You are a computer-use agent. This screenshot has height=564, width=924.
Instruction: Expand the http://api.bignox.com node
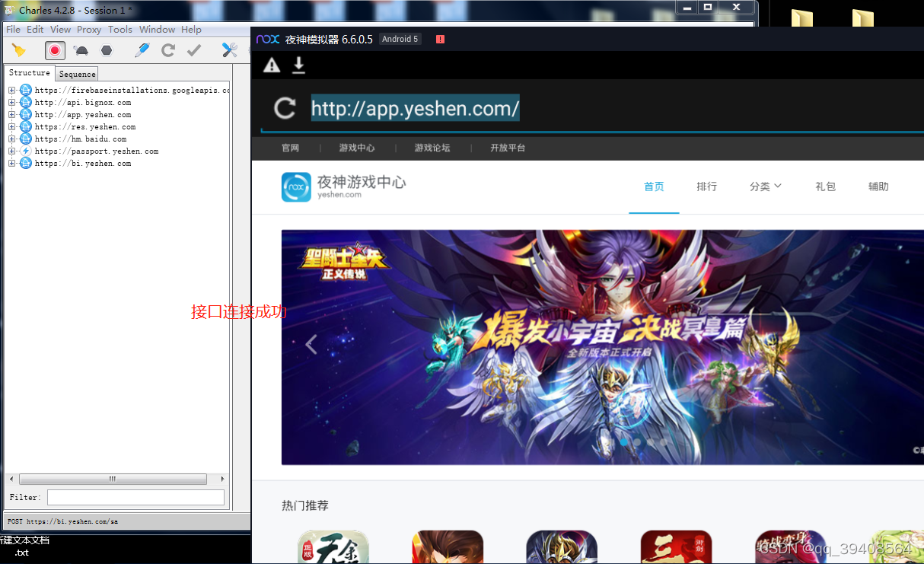(12, 103)
